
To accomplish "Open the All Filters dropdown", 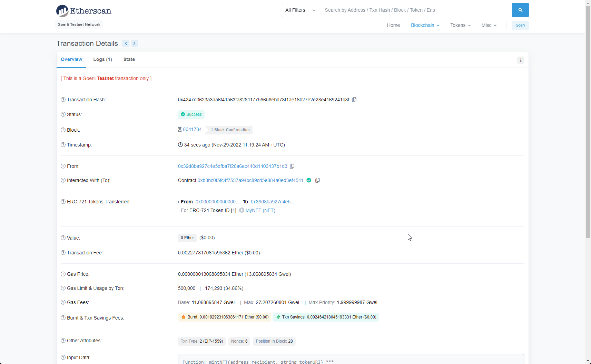I will (301, 10).
